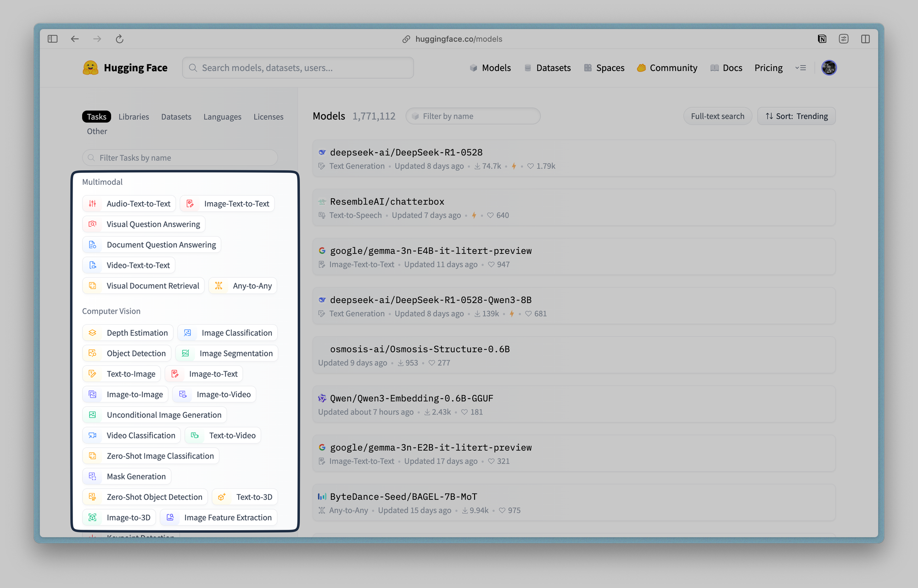Open google/gemma-3n-E4B-it-litert-preview model
Image resolution: width=918 pixels, height=588 pixels.
click(x=574, y=256)
